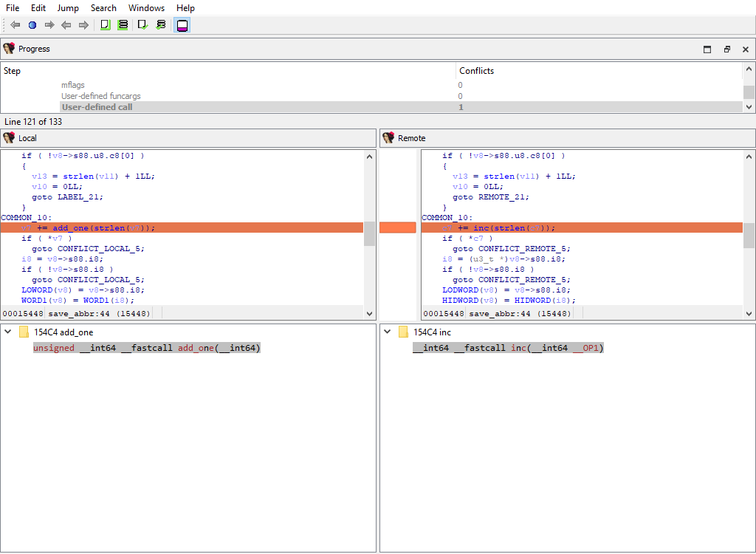Click the right arrow just after the blue circle
The image size is (756, 554).
(x=49, y=25)
